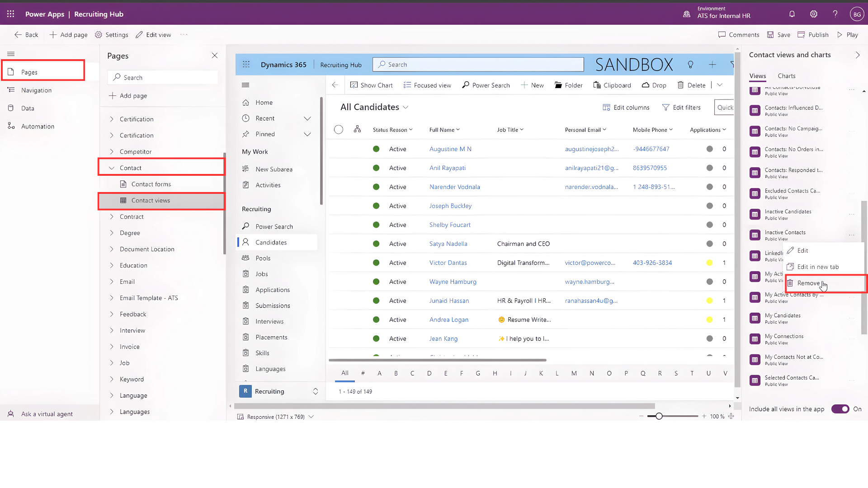Open notifications bell icon
This screenshot has width=868, height=488.
(x=792, y=14)
